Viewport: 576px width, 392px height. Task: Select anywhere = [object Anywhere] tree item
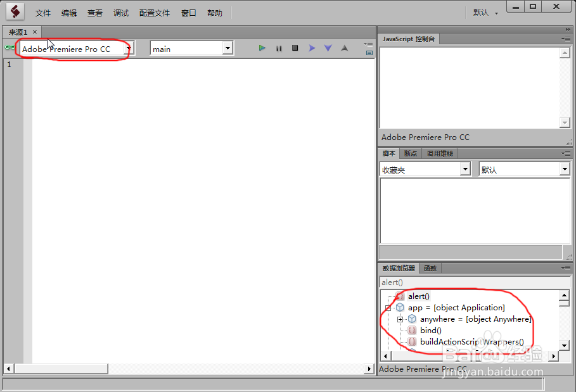coord(476,319)
